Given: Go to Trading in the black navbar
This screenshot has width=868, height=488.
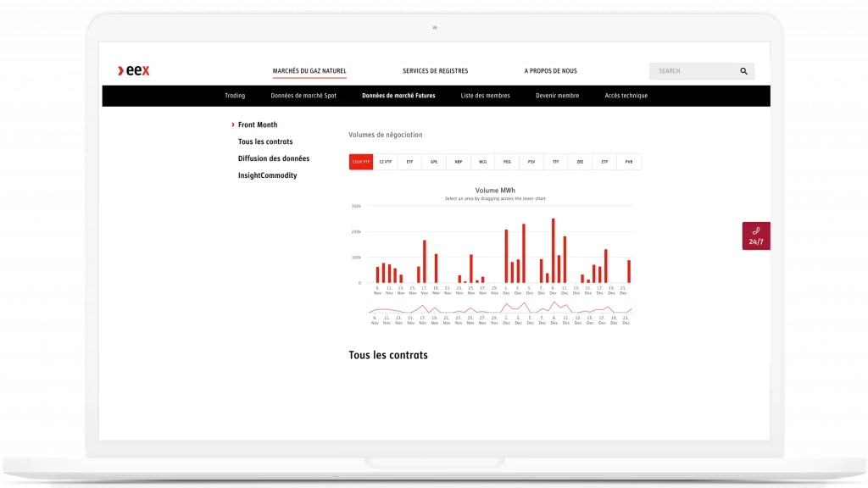Looking at the screenshot, I should 235,96.
